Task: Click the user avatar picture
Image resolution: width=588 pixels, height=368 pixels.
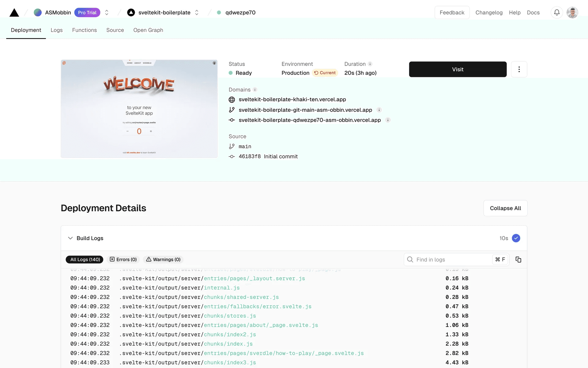Action: pyautogui.click(x=572, y=13)
